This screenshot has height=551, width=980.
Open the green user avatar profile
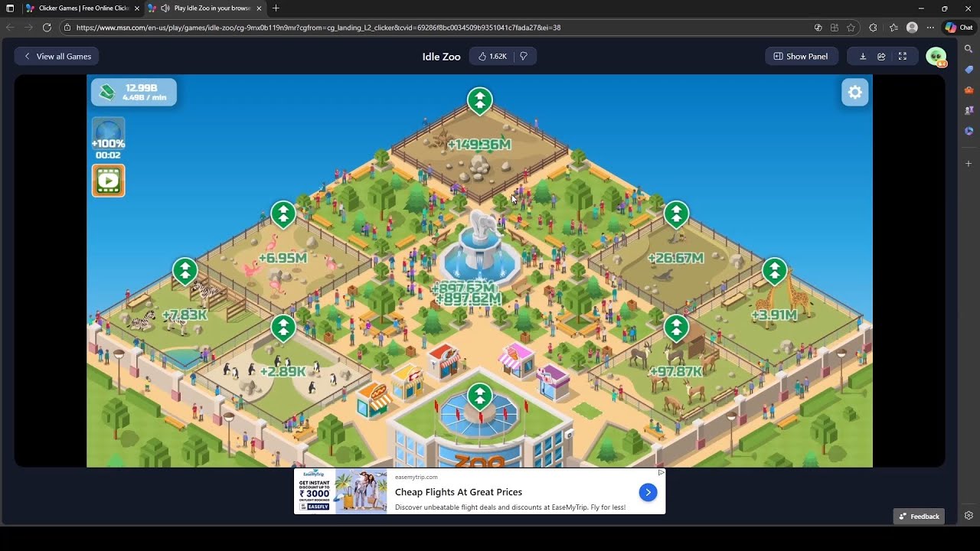click(x=936, y=56)
